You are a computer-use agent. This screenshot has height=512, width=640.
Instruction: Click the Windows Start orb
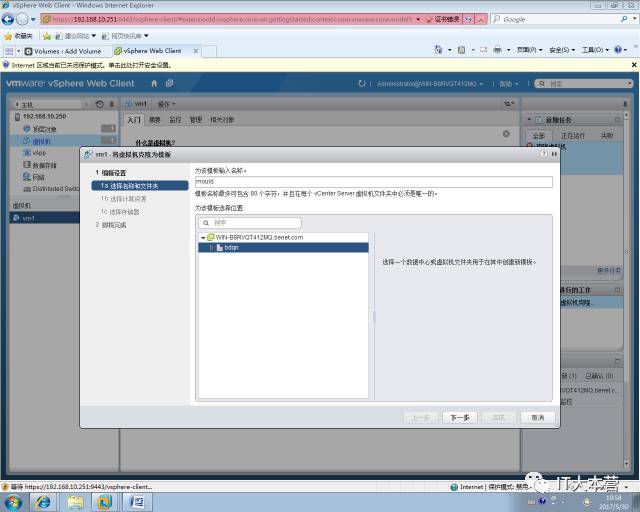(x=13, y=502)
